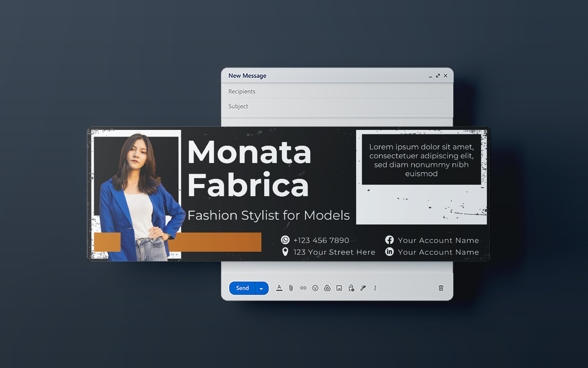The image size is (588, 368).
Task: Close the New Message window
Action: [x=445, y=75]
